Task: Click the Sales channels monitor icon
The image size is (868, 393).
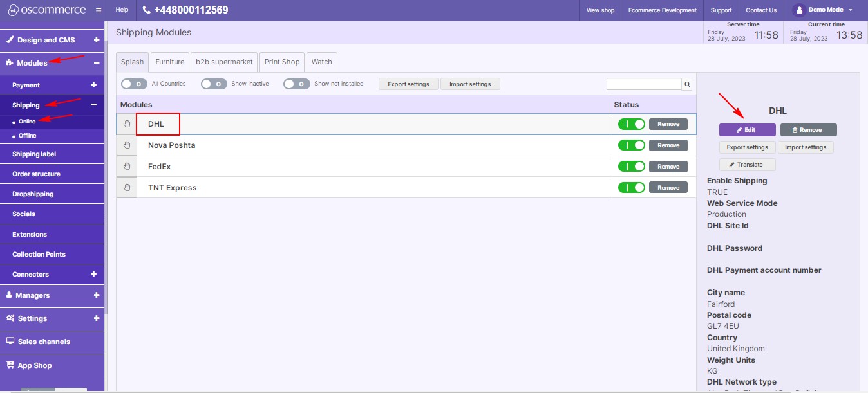Action: (x=10, y=342)
